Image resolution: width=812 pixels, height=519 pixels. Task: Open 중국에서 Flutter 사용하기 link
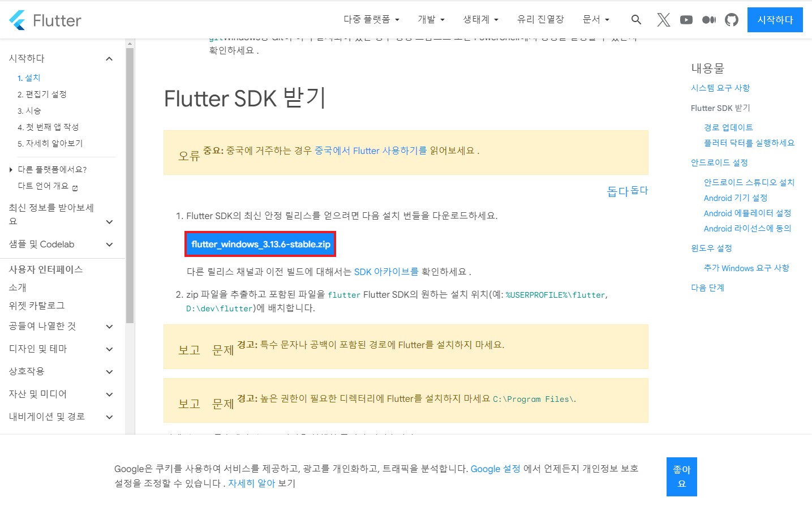pos(371,151)
